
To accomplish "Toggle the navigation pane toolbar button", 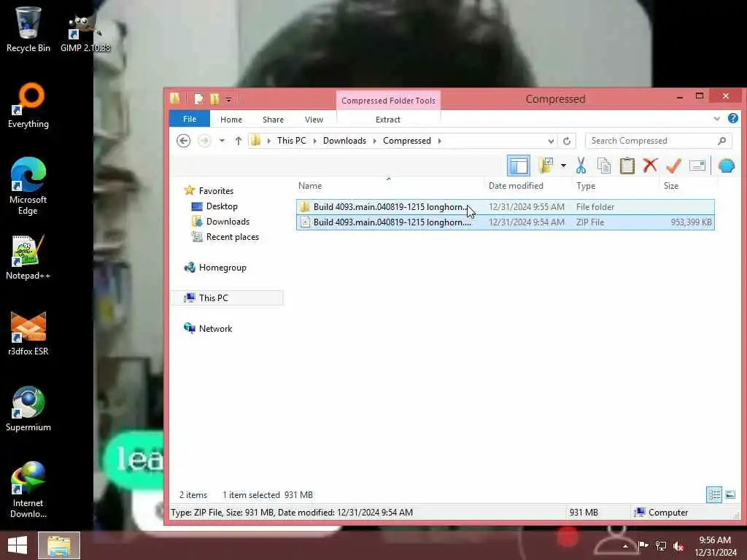I will click(x=519, y=166).
